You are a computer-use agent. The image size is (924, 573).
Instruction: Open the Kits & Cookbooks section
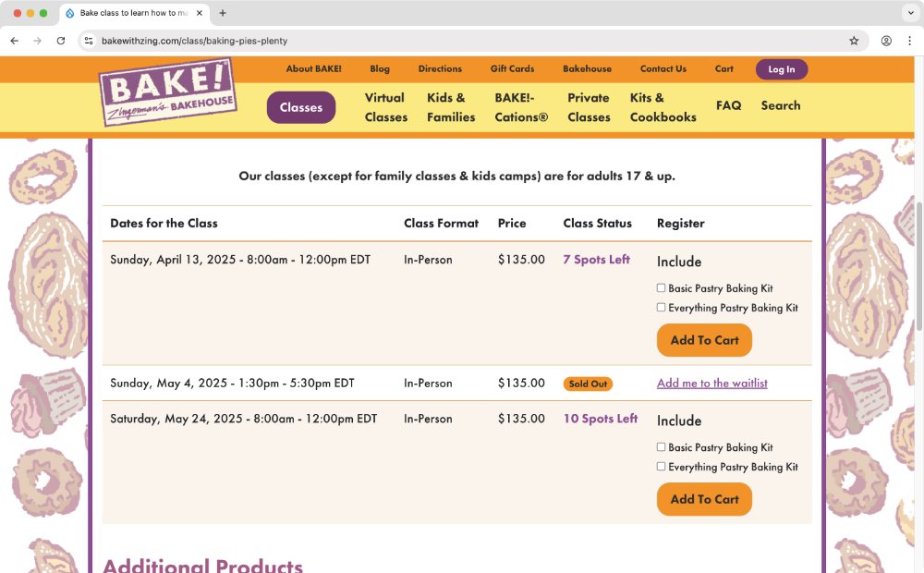coord(663,106)
